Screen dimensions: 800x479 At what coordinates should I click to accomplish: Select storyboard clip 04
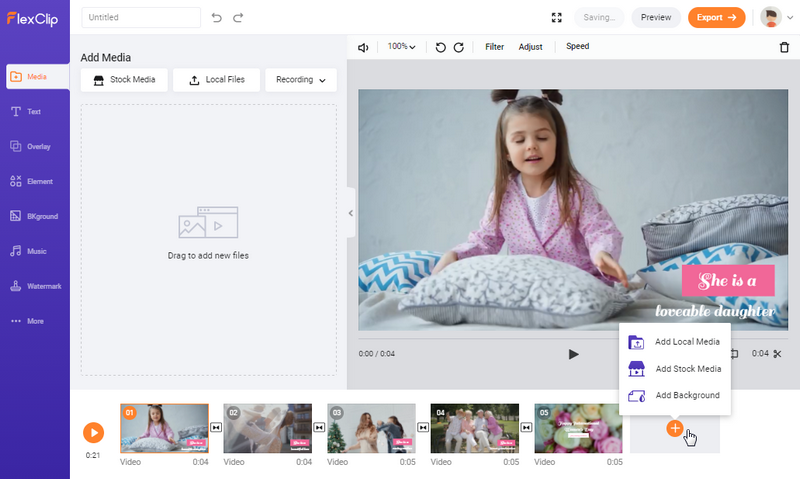(x=474, y=428)
